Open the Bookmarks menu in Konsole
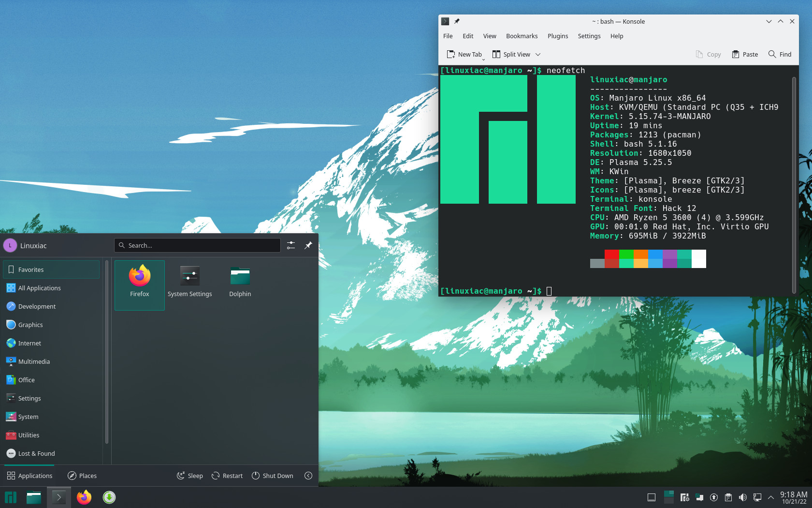The height and width of the screenshot is (508, 812). (522, 36)
